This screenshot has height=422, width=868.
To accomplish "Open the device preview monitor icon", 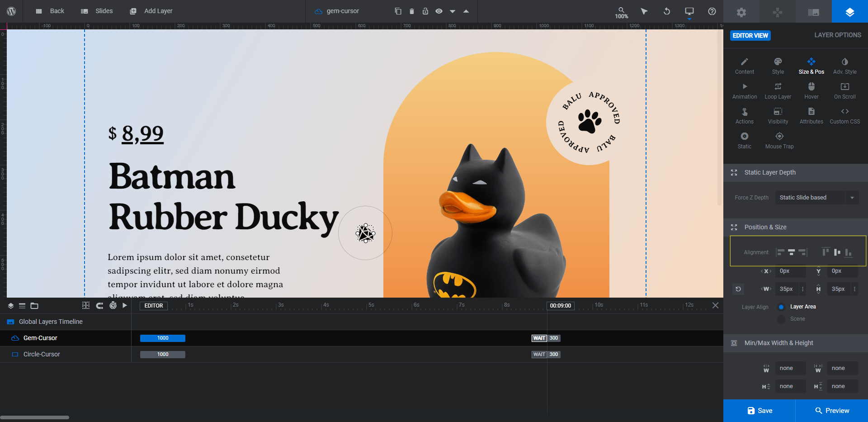I will (x=689, y=11).
